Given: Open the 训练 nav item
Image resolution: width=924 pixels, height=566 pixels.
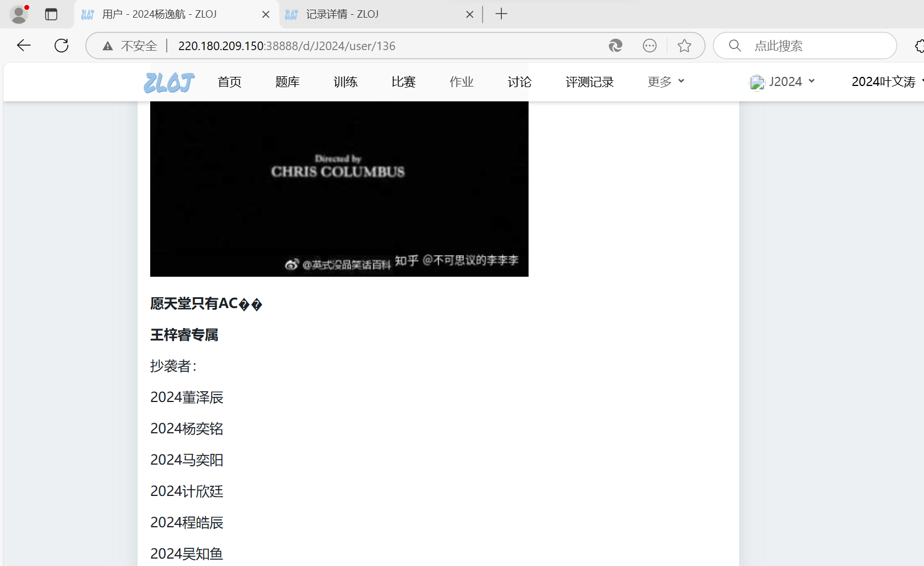Looking at the screenshot, I should pos(345,82).
